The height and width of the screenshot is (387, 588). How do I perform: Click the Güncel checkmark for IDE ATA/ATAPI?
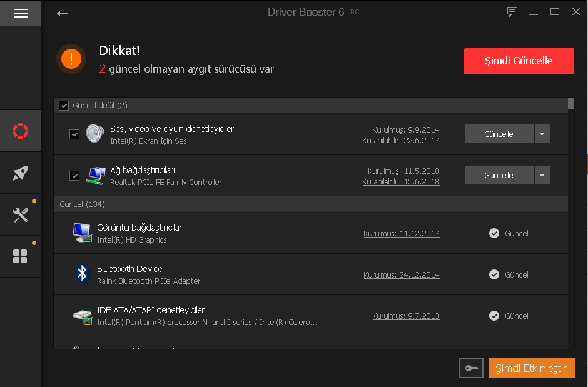pos(494,316)
